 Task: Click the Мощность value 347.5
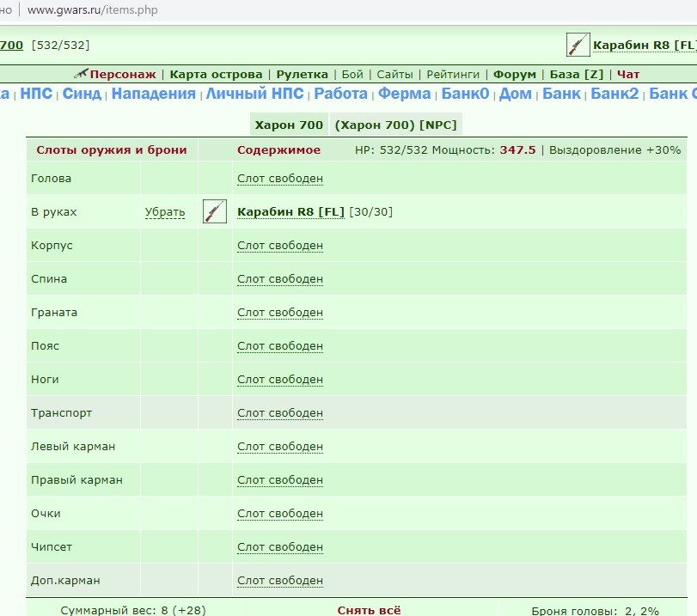517,149
